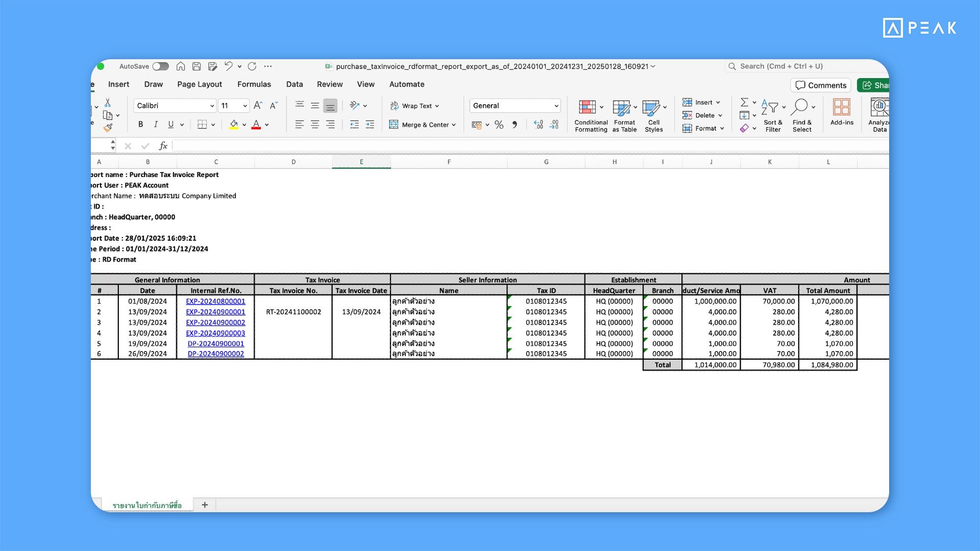Click the Decrease Decimal icon

click(554, 124)
